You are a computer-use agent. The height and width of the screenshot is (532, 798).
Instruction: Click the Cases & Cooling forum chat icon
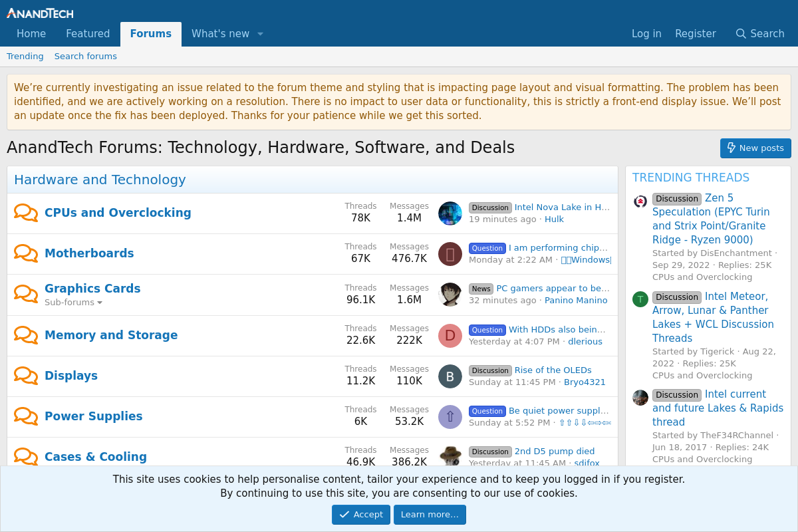[x=26, y=456]
